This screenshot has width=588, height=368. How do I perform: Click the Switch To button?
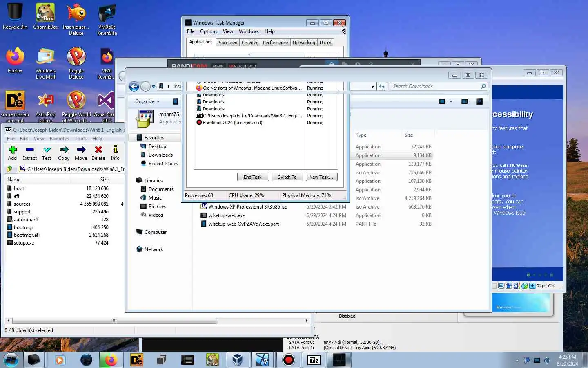(x=287, y=177)
